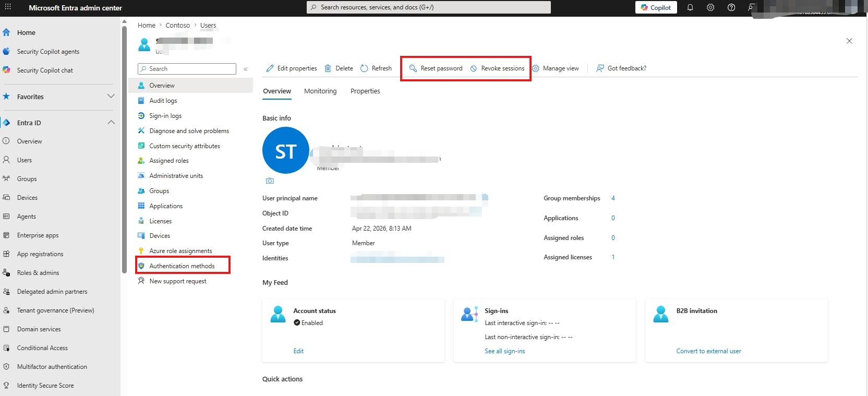Open Roles & admins
Screen dimensions: 868x396
click(x=38, y=273)
